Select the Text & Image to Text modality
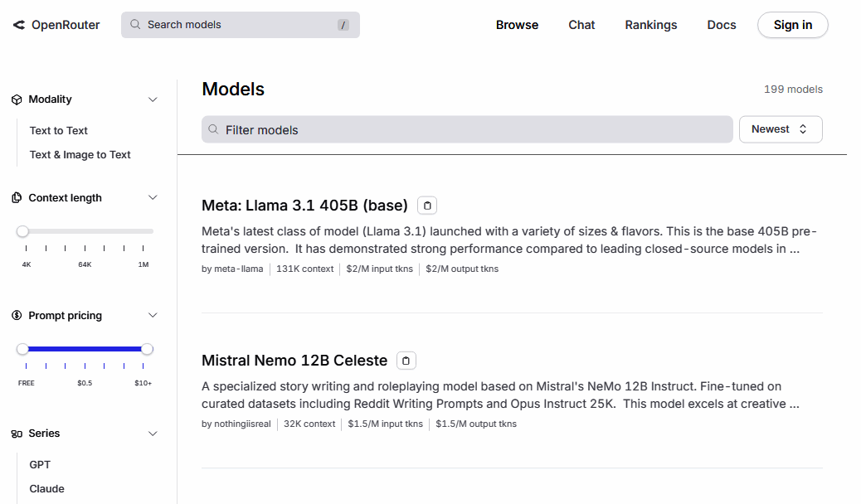The width and height of the screenshot is (861, 504). click(80, 154)
